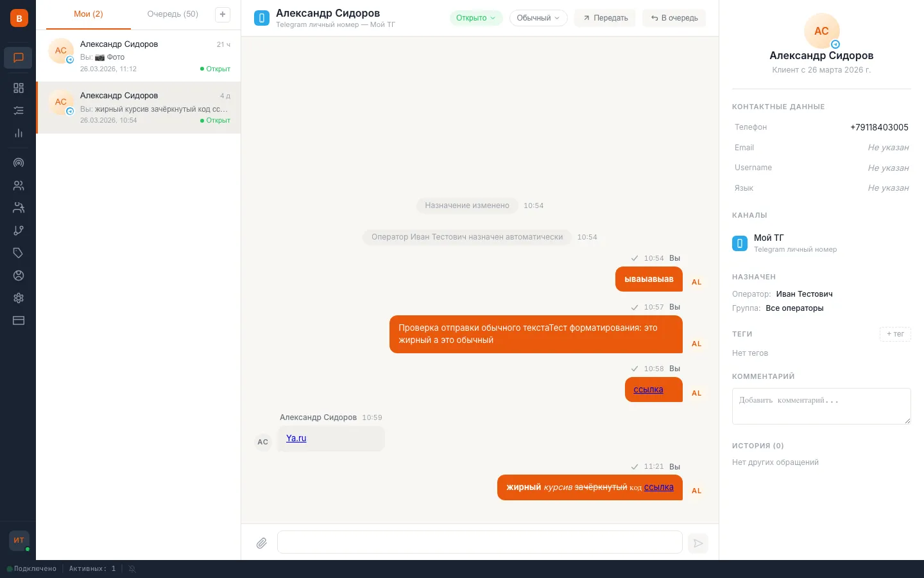The width and height of the screenshot is (924, 578).
Task: Click the Открыт status on the Фото chat
Action: point(215,69)
